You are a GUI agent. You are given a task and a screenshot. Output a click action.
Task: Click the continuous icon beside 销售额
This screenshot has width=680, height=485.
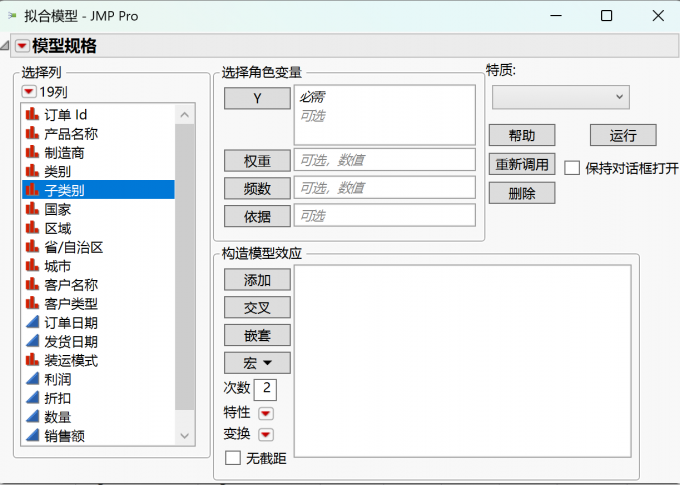click(x=32, y=435)
